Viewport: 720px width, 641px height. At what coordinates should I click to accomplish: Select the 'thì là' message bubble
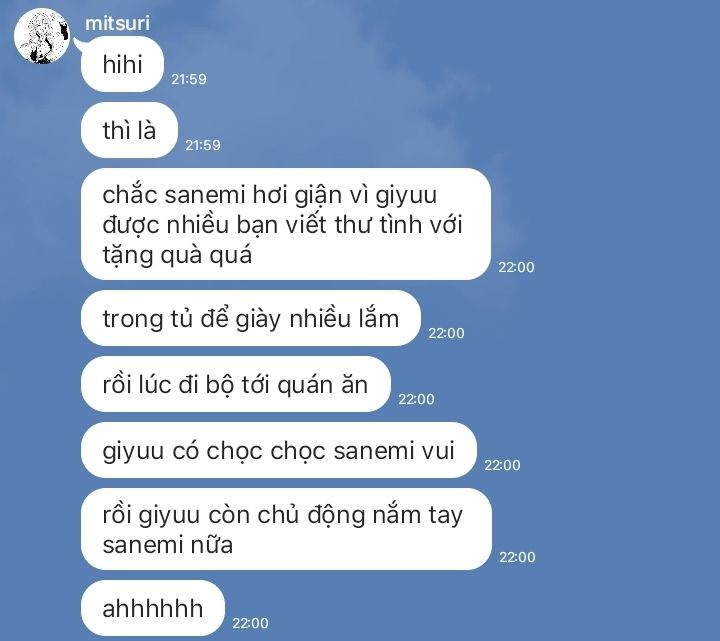129,130
